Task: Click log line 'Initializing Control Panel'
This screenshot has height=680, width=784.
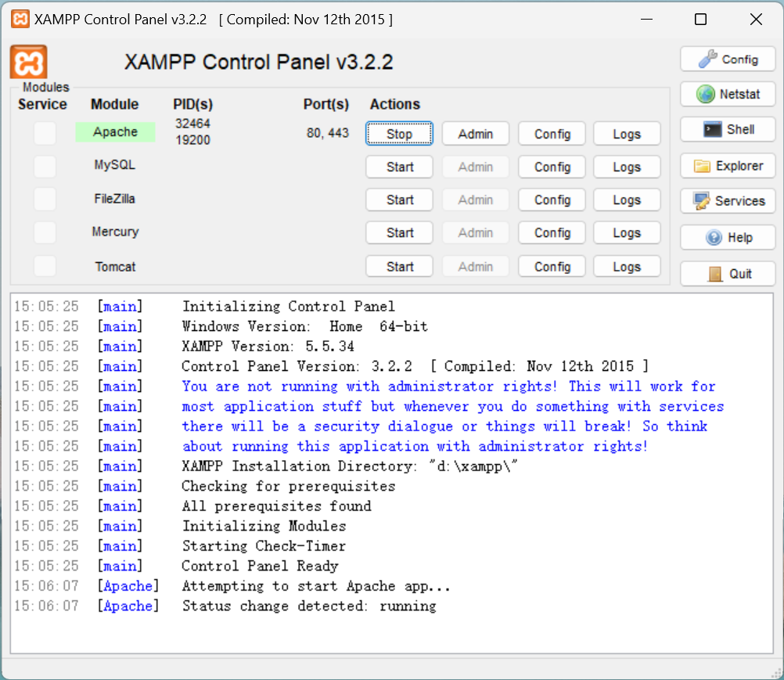Action: 289,306
